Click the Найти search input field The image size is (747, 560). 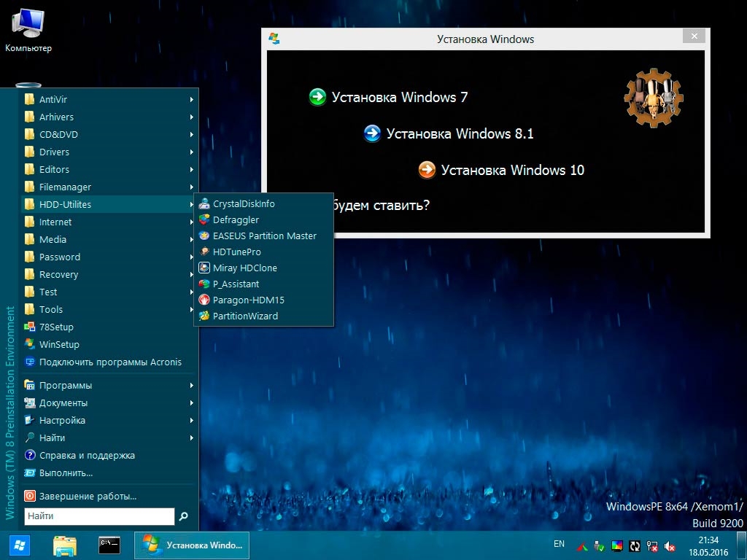[x=99, y=516]
